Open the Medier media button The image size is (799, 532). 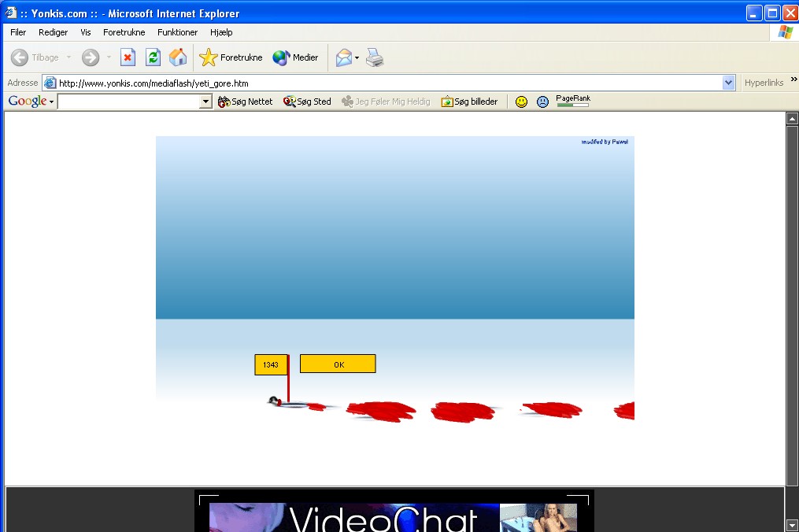pos(295,57)
